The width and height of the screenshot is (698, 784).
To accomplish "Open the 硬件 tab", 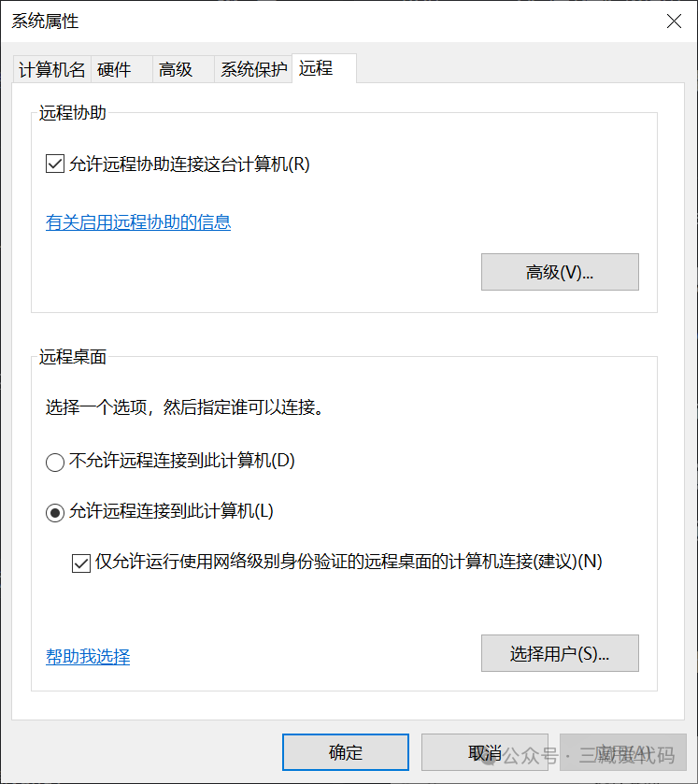I will (121, 69).
